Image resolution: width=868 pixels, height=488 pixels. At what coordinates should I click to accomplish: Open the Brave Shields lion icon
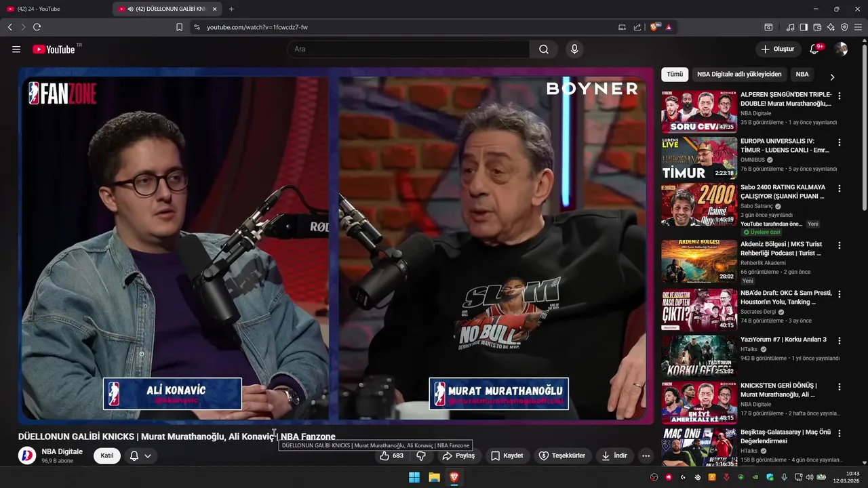coord(654,27)
